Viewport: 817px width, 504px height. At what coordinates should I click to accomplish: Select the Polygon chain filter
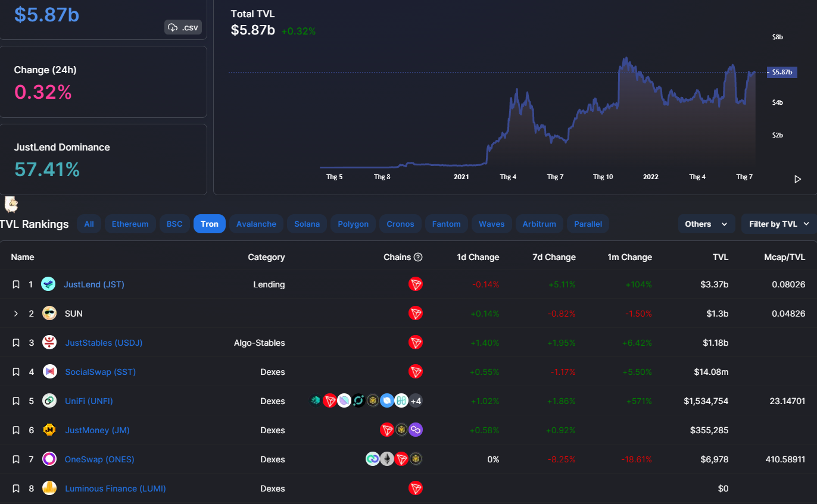(353, 224)
